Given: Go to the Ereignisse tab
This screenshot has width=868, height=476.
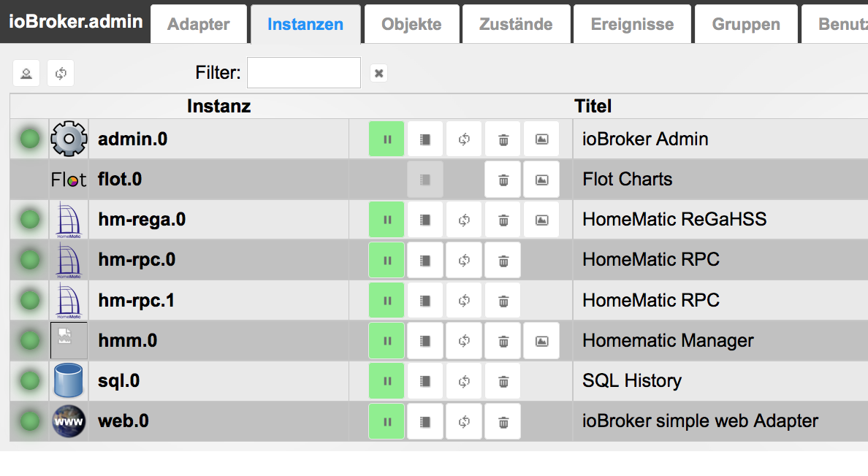Looking at the screenshot, I should (x=632, y=24).
